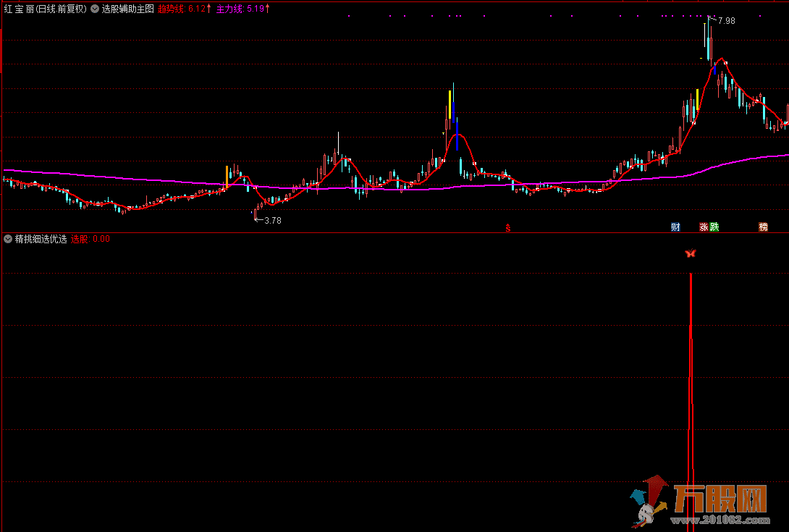Click the brown 榜 marker icon

pos(764,227)
